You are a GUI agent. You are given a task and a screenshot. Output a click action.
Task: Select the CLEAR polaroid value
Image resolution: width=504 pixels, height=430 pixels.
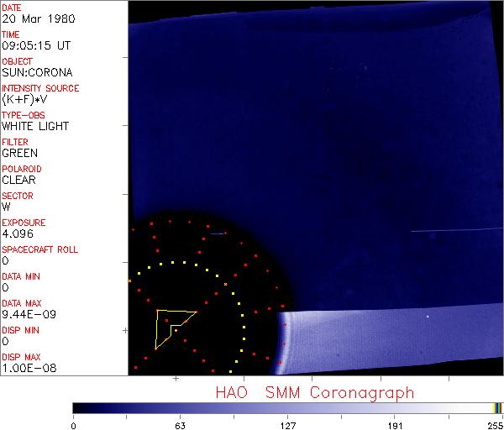coord(18,180)
